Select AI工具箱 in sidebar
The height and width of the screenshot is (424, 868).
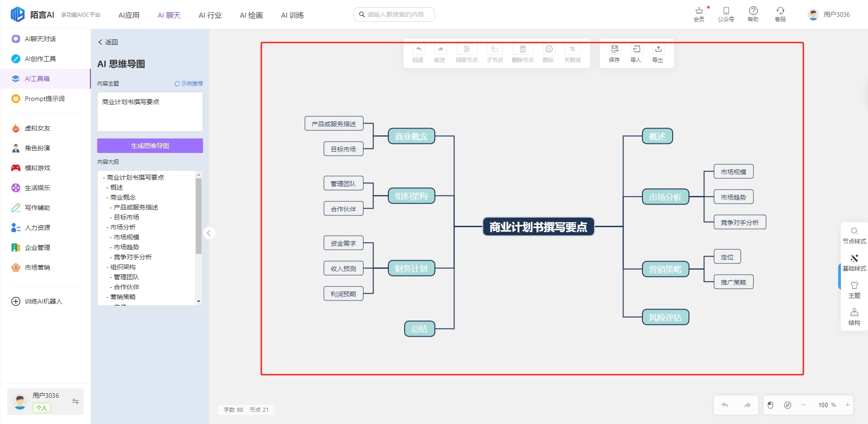[45, 79]
